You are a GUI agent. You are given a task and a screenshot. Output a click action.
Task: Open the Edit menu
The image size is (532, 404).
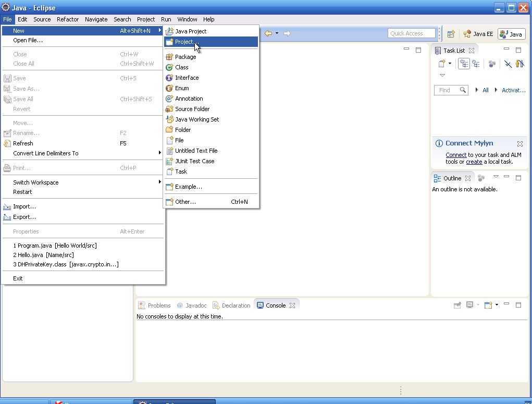click(22, 19)
